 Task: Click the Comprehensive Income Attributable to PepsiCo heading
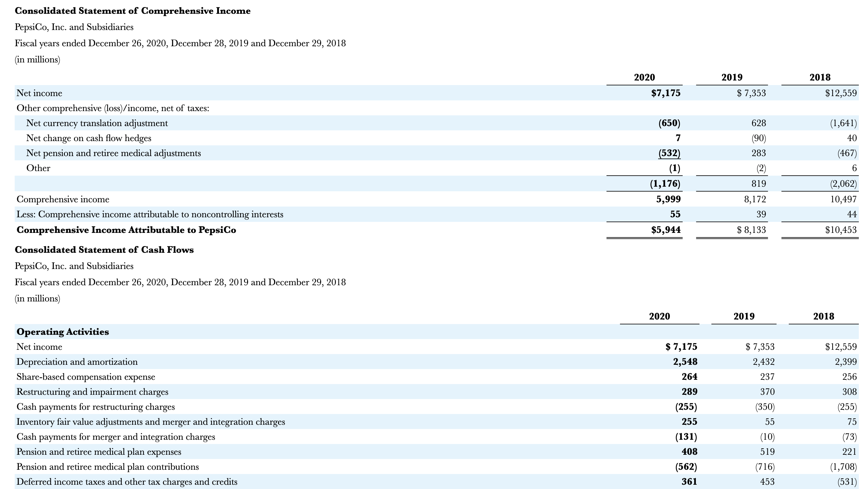tap(126, 230)
